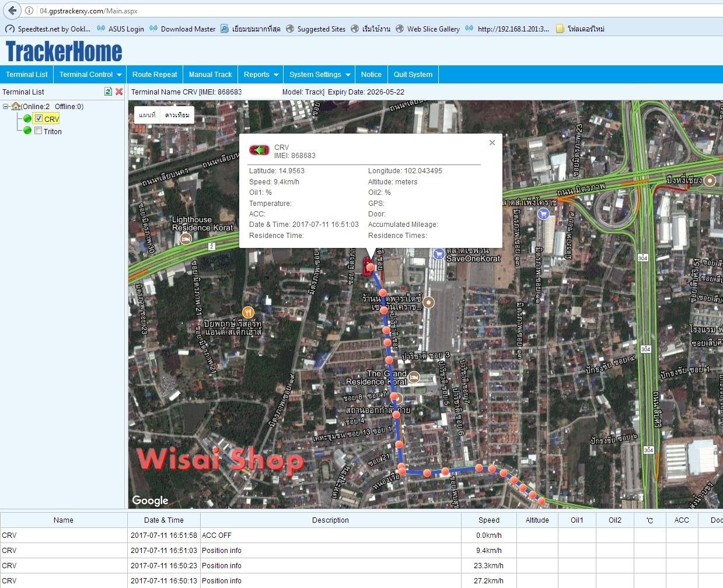The height and width of the screenshot is (588, 723).
Task: Select the Triton terminal label
Action: click(53, 132)
